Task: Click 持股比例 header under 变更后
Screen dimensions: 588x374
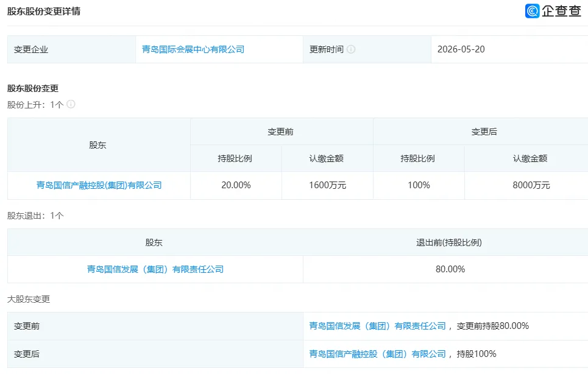Action: pos(418,158)
